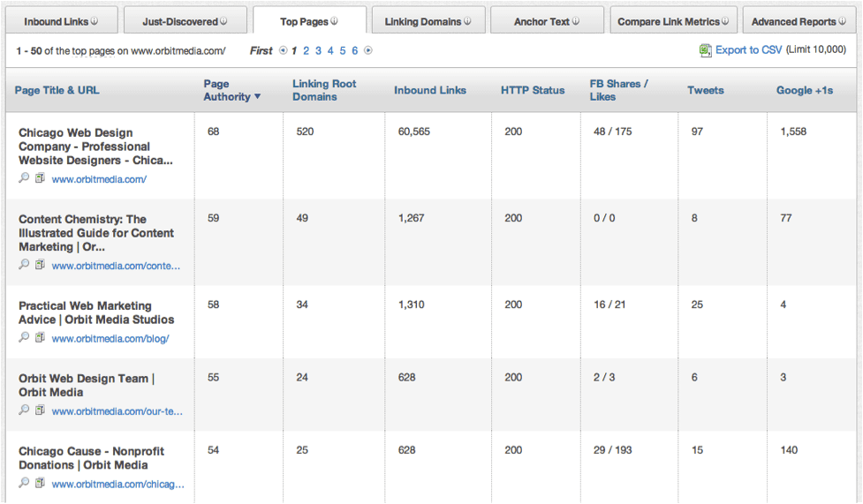Click the 1,558 Google +1s value
The height and width of the screenshot is (504, 863).
tap(793, 132)
